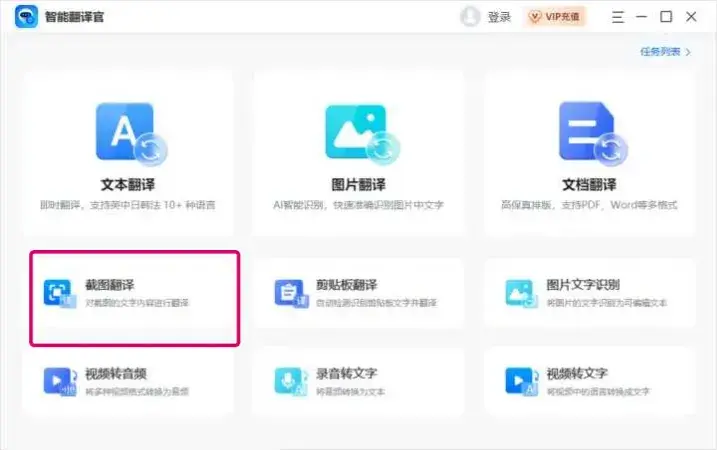Open the VIP充值 recharge button
The height and width of the screenshot is (451, 720).
[x=555, y=17]
